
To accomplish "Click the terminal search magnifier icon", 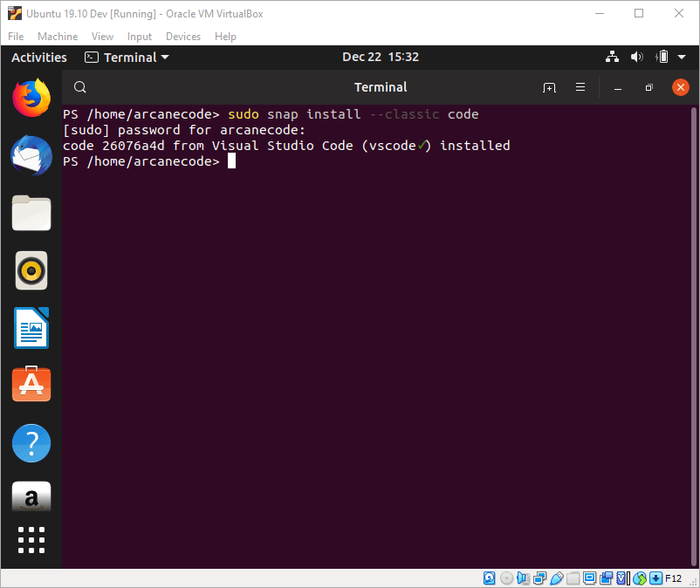I will pos(80,87).
